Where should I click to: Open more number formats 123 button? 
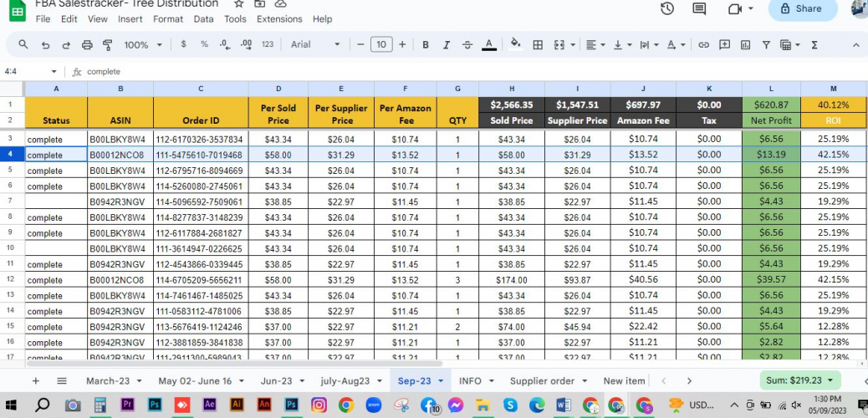(268, 44)
